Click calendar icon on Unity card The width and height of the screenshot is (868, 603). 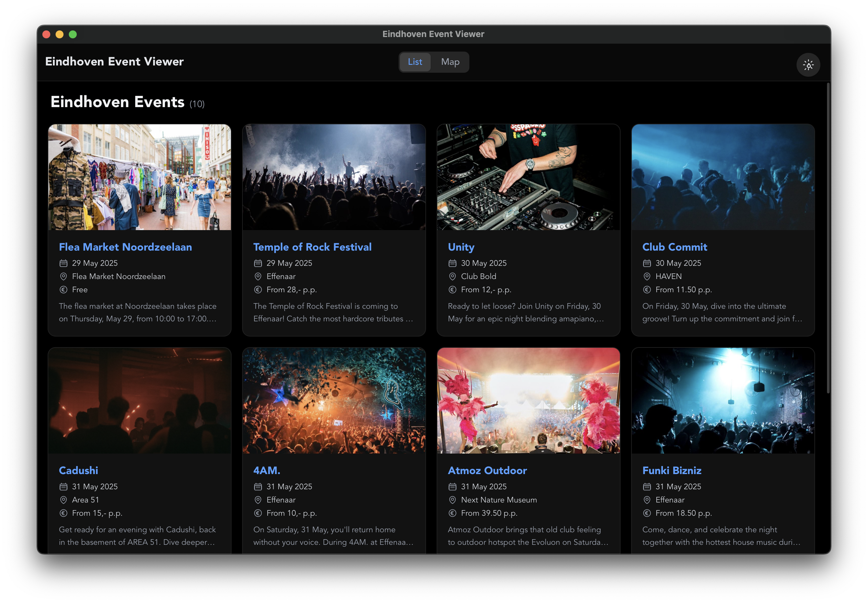coord(452,263)
